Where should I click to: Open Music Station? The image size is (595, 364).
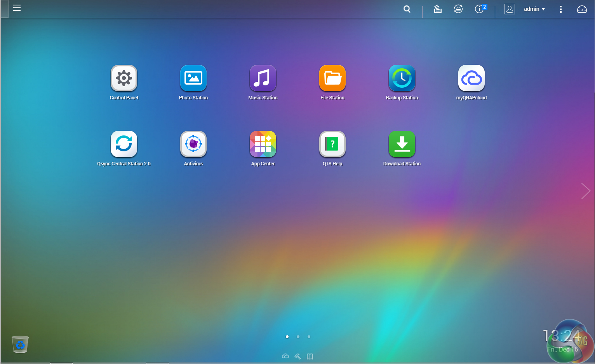click(263, 78)
